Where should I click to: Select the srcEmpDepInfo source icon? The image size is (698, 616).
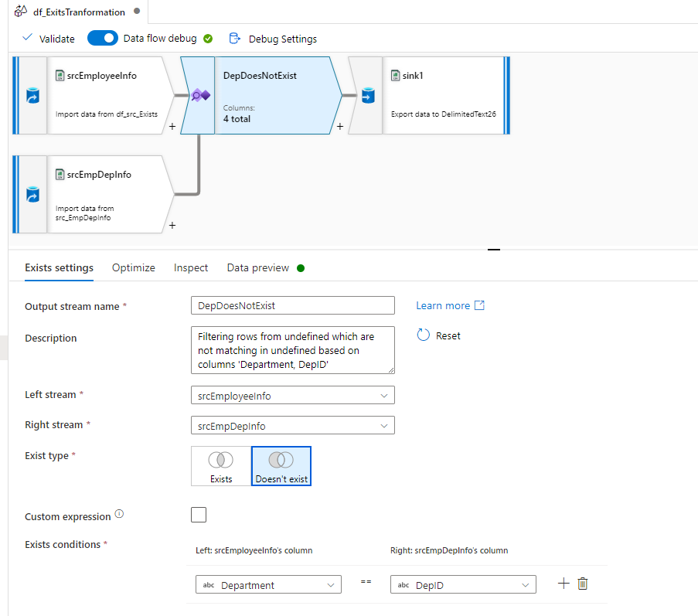tap(33, 195)
